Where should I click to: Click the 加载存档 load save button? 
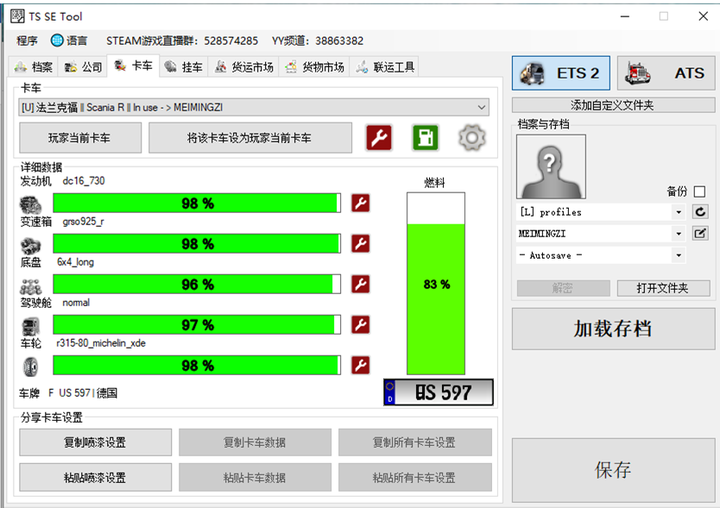click(613, 329)
